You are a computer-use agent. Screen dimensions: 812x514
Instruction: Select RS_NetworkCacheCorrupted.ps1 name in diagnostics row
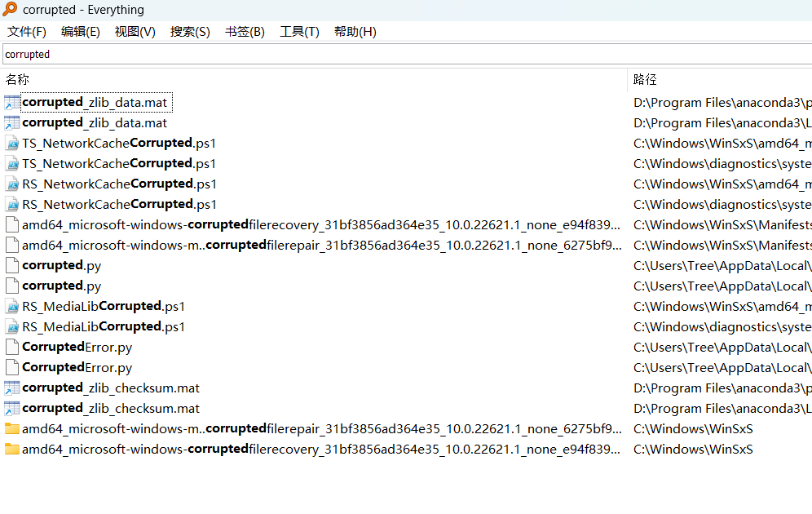click(x=120, y=205)
